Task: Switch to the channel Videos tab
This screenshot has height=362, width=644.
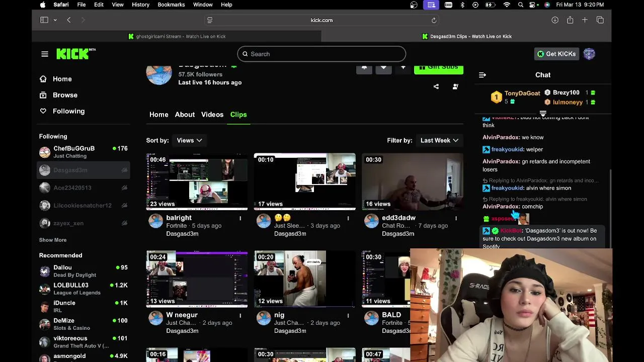Action: [212, 115]
